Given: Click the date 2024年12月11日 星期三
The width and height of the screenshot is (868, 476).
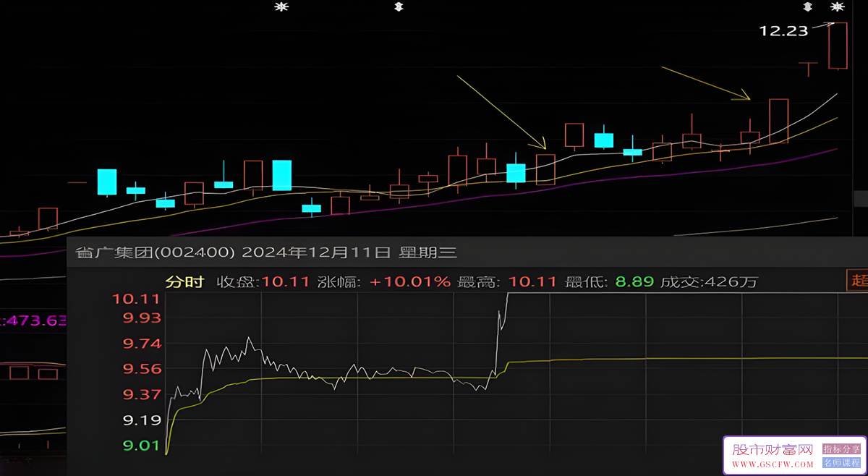Looking at the screenshot, I should coord(349,252).
